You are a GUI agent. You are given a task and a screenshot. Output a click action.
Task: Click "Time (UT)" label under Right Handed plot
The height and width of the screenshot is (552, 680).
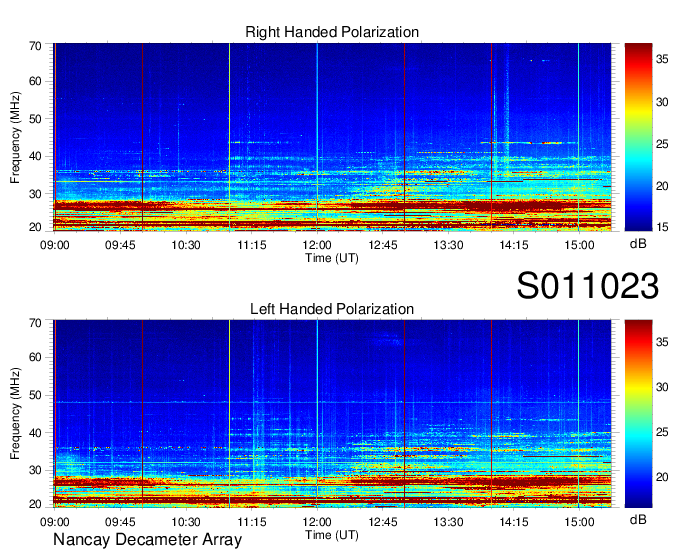pyautogui.click(x=332, y=258)
